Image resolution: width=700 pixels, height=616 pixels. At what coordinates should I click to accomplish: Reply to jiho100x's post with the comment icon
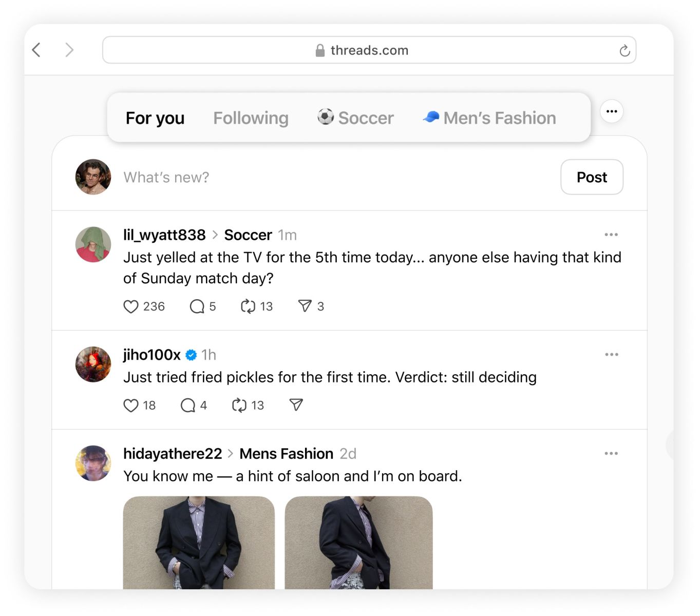(188, 406)
